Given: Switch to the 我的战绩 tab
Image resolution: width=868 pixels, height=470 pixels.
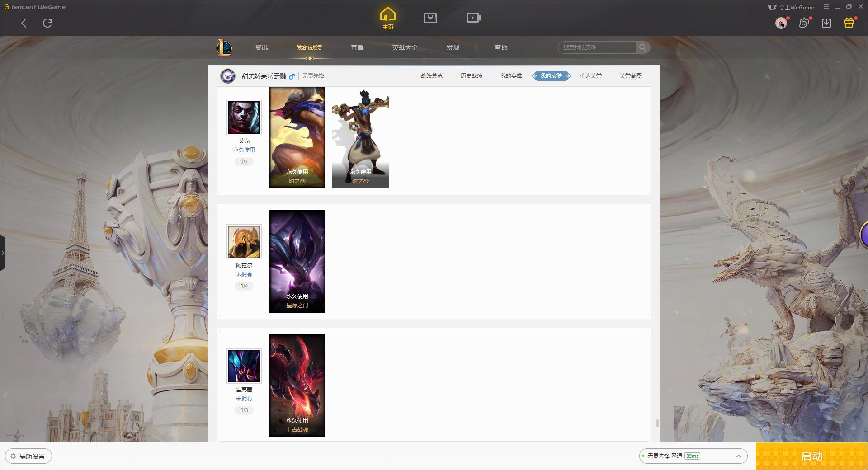Looking at the screenshot, I should pyautogui.click(x=309, y=47).
